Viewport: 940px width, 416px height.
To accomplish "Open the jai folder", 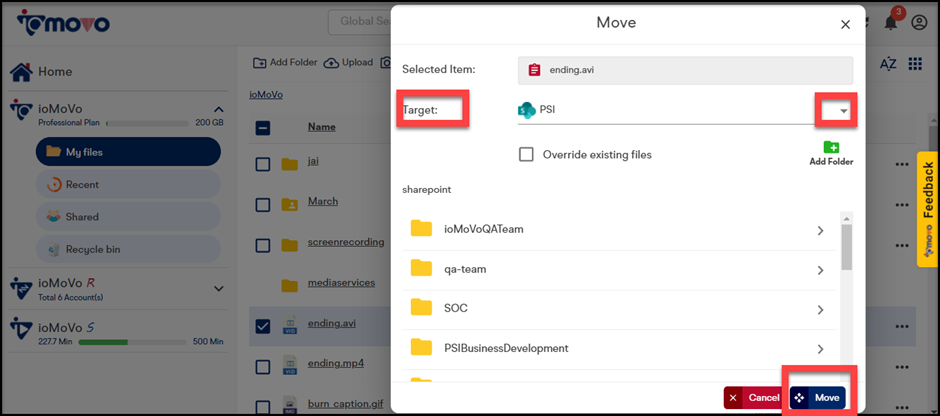I will point(313,162).
